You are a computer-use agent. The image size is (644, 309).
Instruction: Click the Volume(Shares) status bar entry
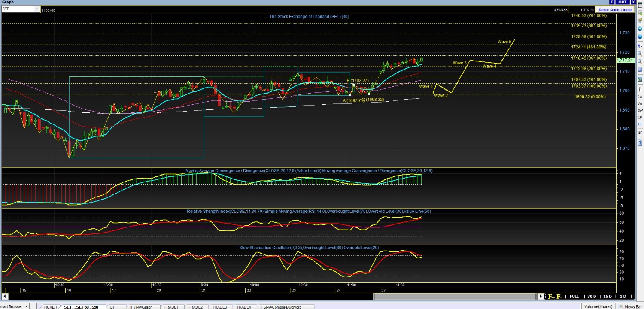point(598,306)
